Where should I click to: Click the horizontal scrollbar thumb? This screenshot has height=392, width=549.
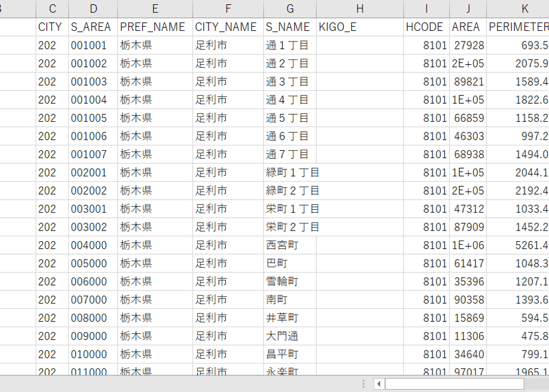pyautogui.click(x=455, y=384)
